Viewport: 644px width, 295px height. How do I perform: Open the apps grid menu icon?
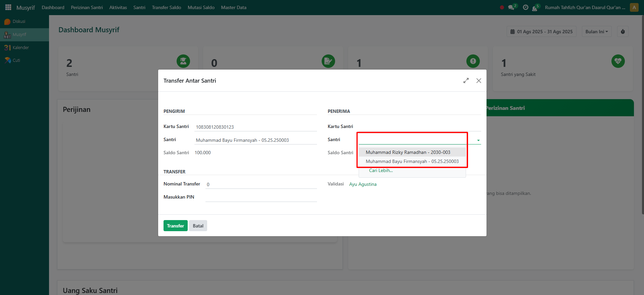8,7
